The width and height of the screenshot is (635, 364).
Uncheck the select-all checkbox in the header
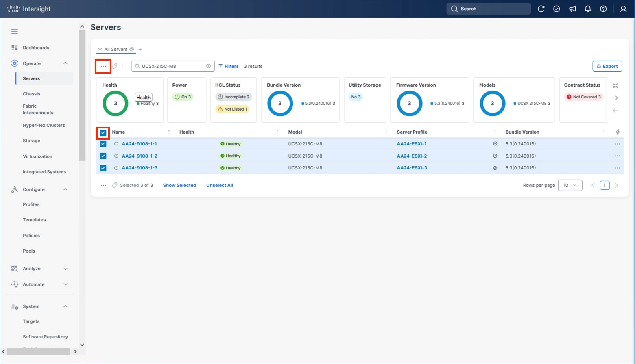[103, 133]
